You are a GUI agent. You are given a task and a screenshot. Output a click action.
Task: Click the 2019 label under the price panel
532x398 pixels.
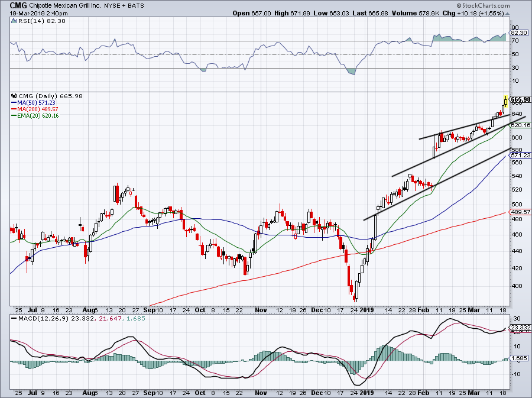366,310
